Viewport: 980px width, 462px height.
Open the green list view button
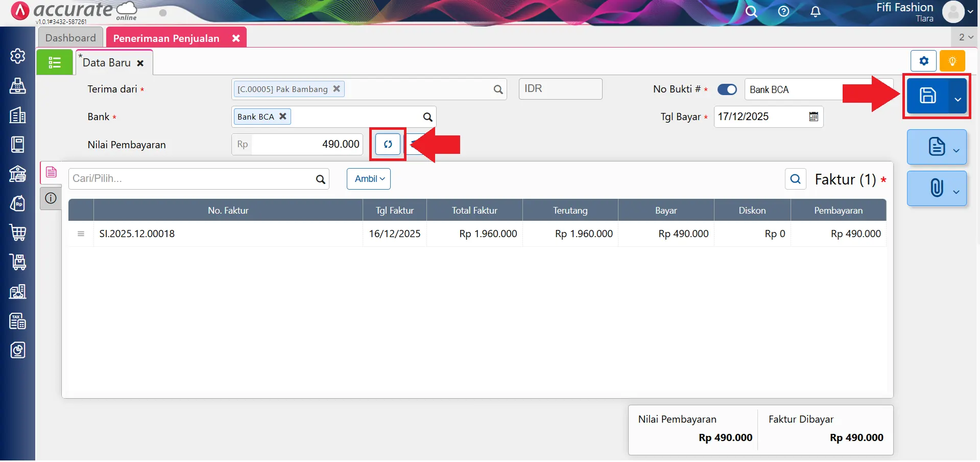(55, 63)
